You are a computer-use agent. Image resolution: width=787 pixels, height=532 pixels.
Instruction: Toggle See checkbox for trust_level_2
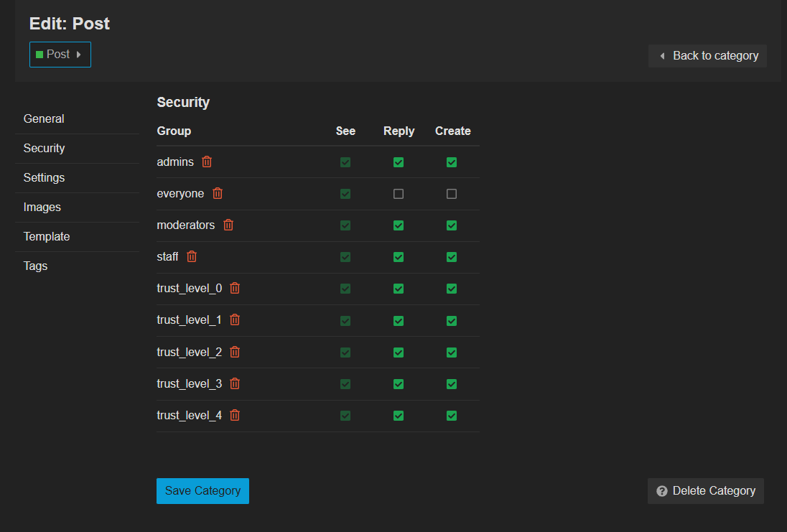(345, 353)
